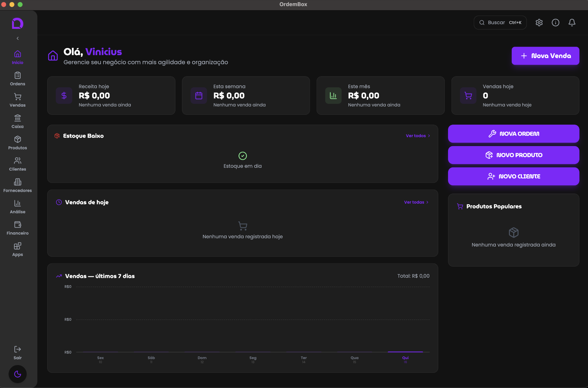This screenshot has height=388, width=588.
Task: Open Produtos in the sidebar
Action: click(x=17, y=143)
